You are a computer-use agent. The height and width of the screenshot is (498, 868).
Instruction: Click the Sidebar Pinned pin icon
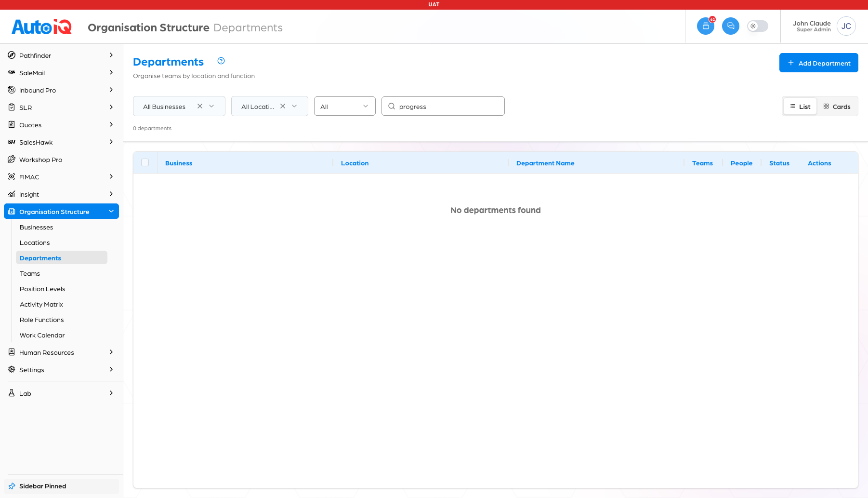pos(12,486)
